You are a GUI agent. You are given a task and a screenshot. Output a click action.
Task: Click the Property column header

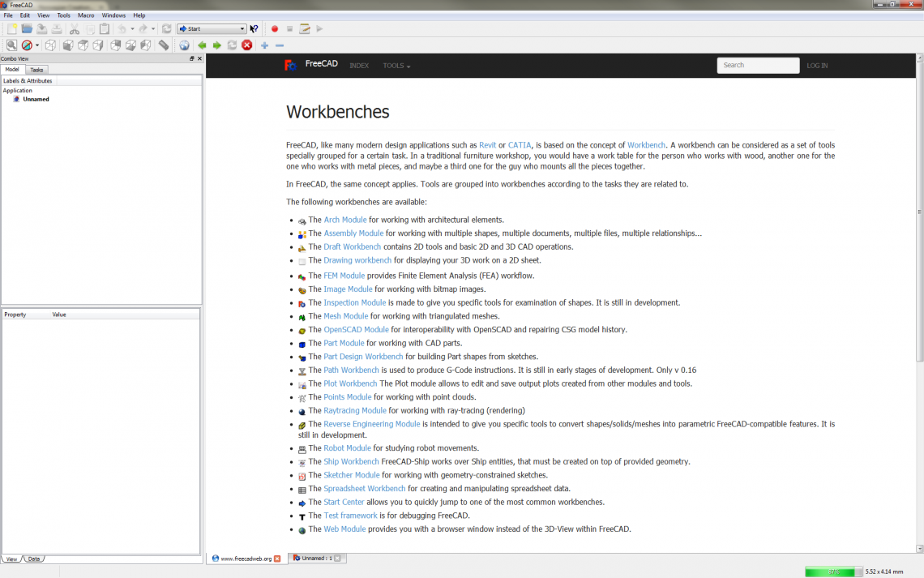(x=15, y=315)
